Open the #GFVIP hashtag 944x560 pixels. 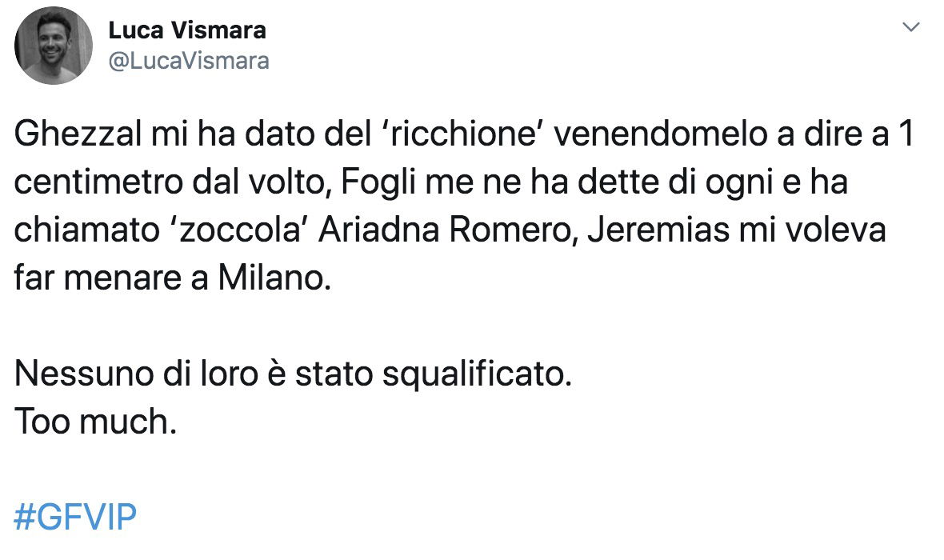[75, 517]
